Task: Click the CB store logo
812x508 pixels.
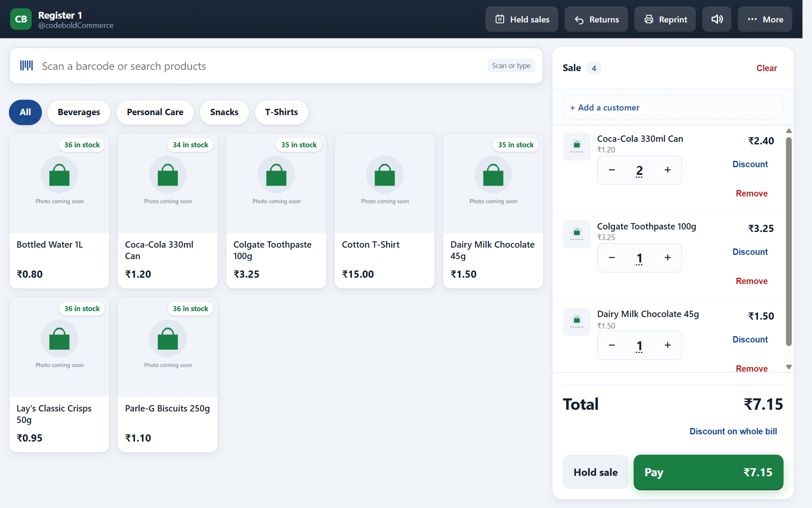Action: point(21,19)
